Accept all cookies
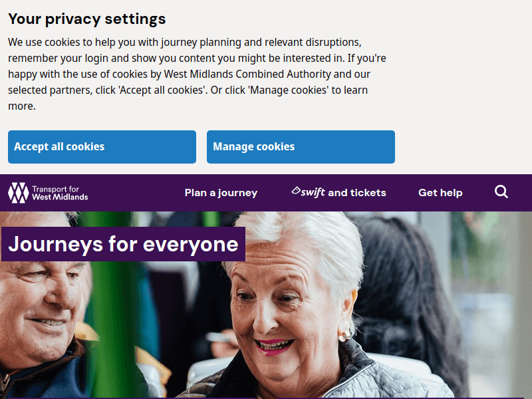 (101, 146)
